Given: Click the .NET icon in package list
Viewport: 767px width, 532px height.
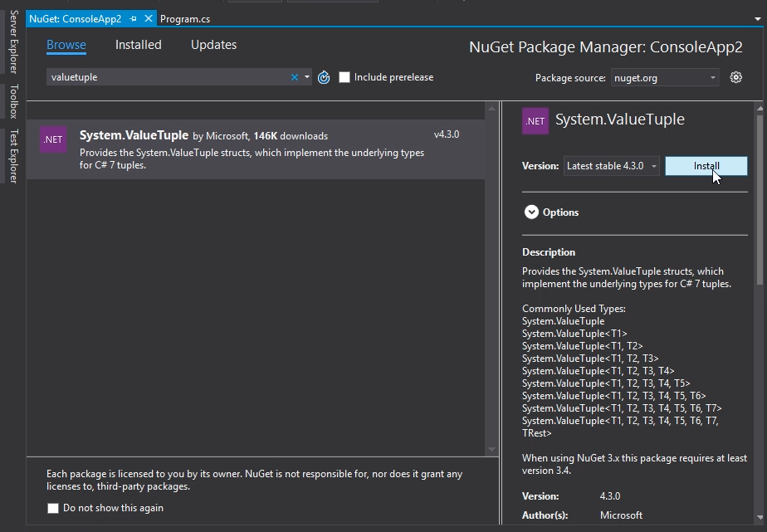Looking at the screenshot, I should 53,139.
